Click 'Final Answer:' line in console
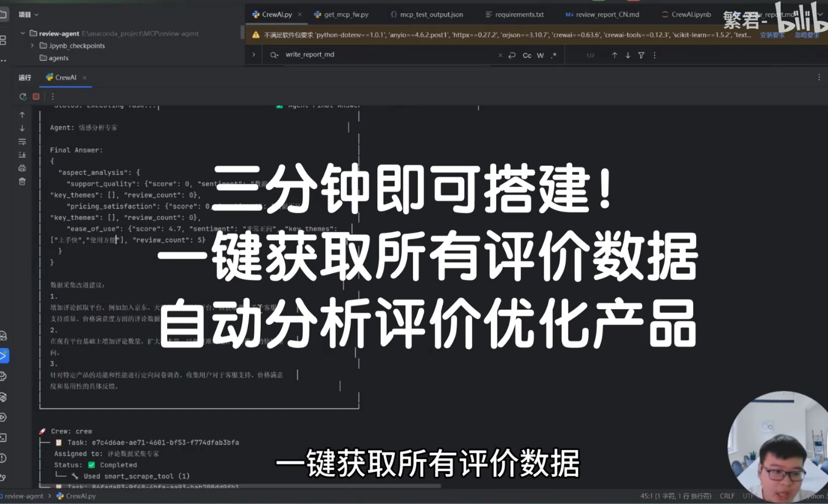This screenshot has width=828, height=504. pyautogui.click(x=77, y=150)
